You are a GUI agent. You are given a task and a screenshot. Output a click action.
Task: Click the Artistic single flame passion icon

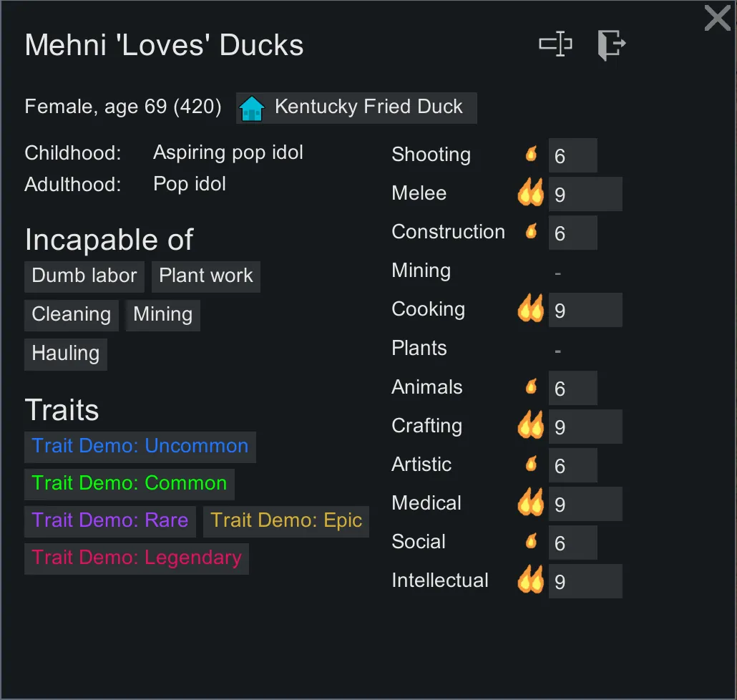click(531, 464)
